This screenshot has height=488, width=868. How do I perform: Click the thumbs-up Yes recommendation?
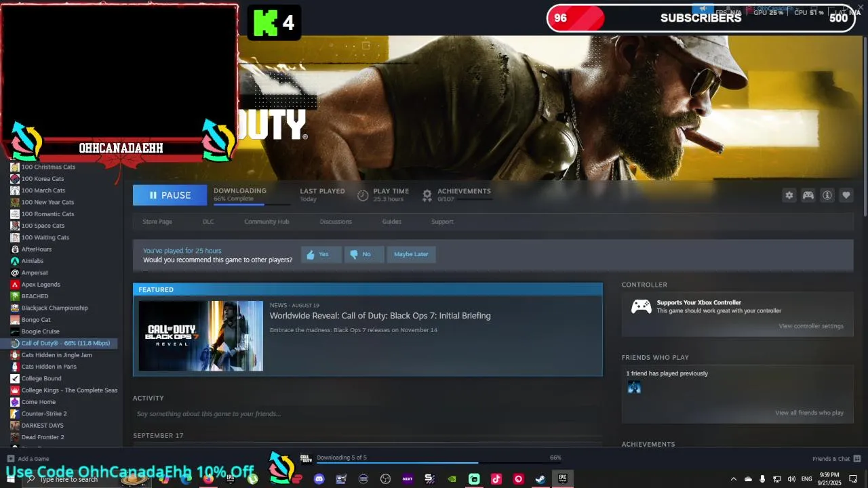pyautogui.click(x=321, y=254)
